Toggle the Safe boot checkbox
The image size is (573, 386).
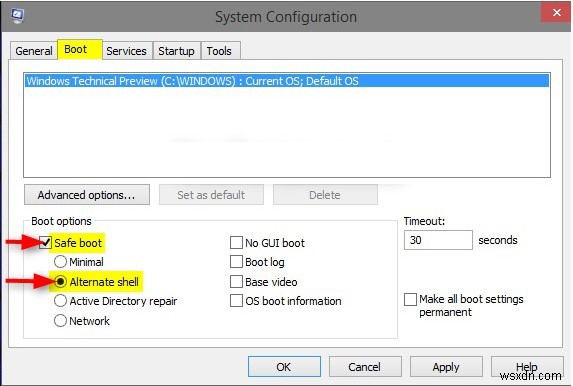tap(45, 243)
